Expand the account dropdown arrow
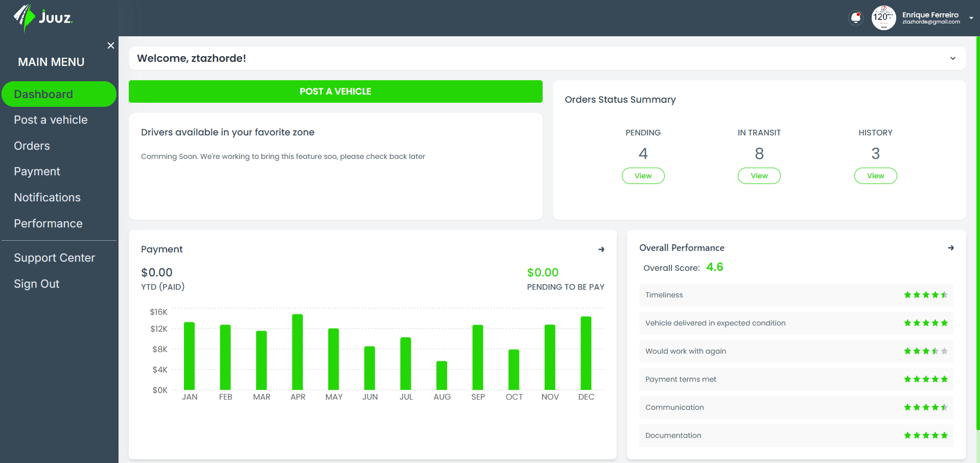The image size is (980, 463). point(971,18)
